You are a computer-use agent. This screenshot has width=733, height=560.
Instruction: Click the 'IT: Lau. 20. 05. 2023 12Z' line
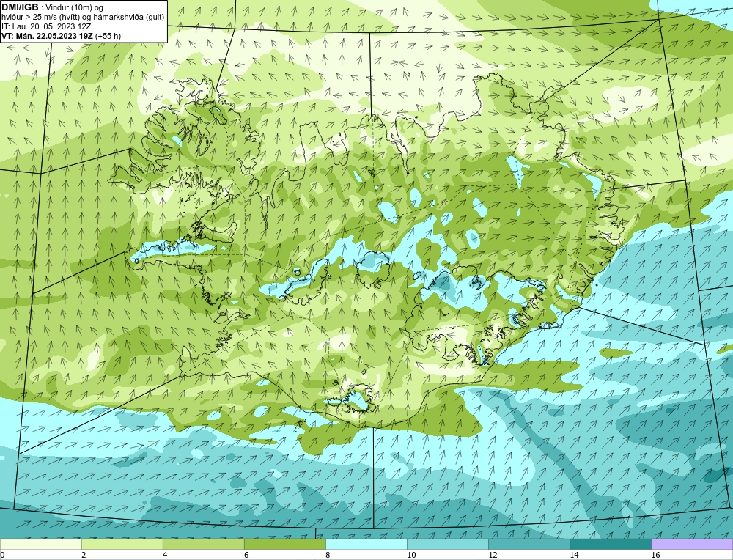[46, 26]
